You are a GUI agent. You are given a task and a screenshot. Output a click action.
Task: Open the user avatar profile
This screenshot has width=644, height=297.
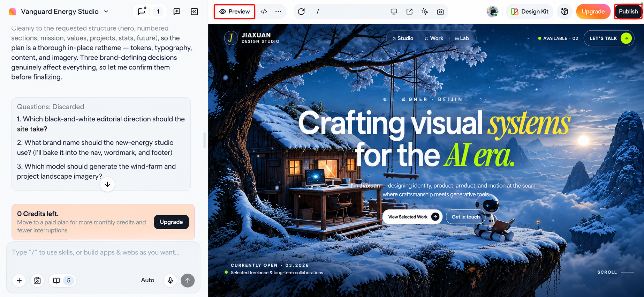(492, 12)
